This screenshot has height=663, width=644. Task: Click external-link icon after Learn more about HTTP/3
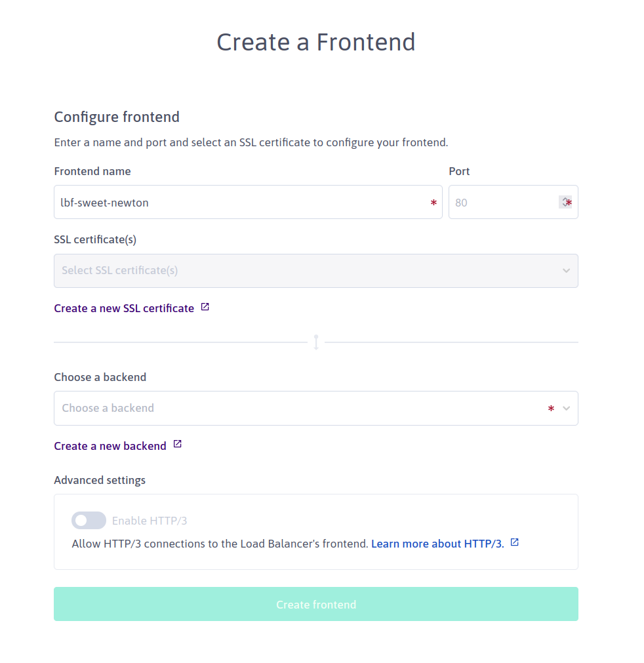click(x=515, y=542)
